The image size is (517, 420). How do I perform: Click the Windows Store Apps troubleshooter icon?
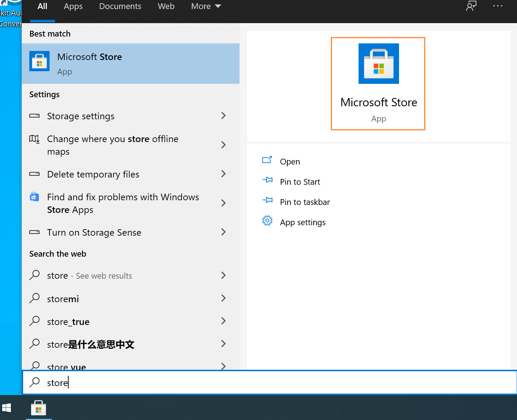34,197
